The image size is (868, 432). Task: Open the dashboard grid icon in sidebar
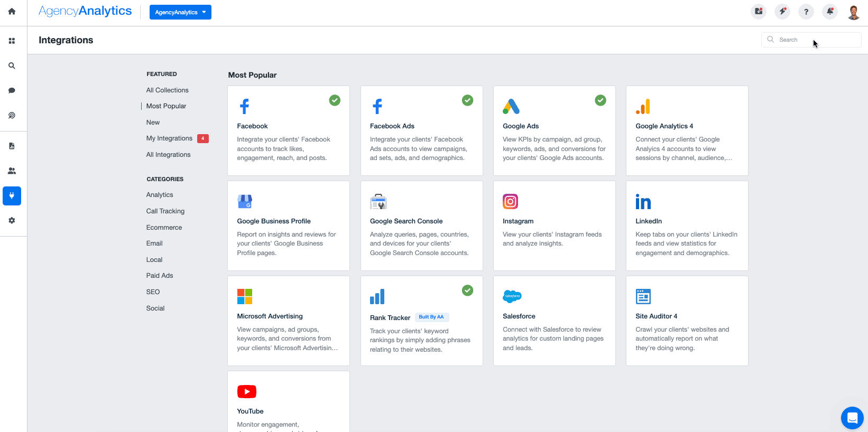coord(12,41)
